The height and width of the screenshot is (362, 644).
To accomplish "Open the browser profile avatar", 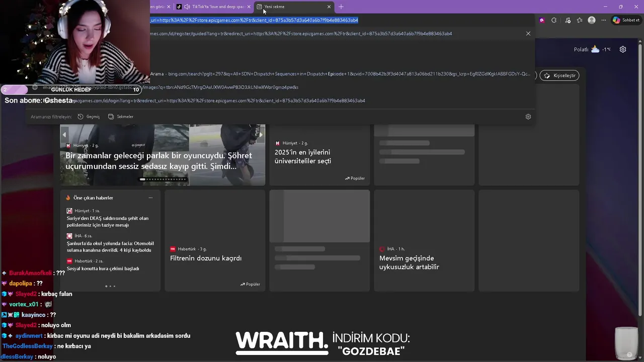I will point(592,20).
